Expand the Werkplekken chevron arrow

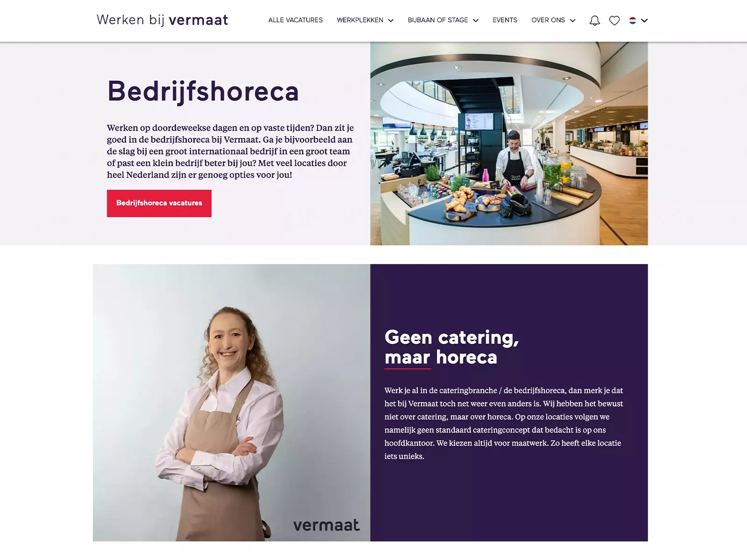391,21
